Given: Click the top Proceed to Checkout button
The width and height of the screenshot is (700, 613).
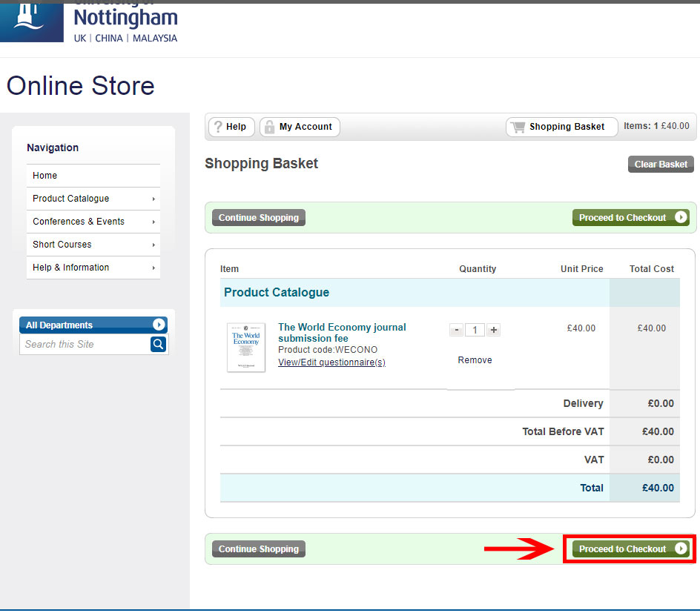Looking at the screenshot, I should coord(630,218).
